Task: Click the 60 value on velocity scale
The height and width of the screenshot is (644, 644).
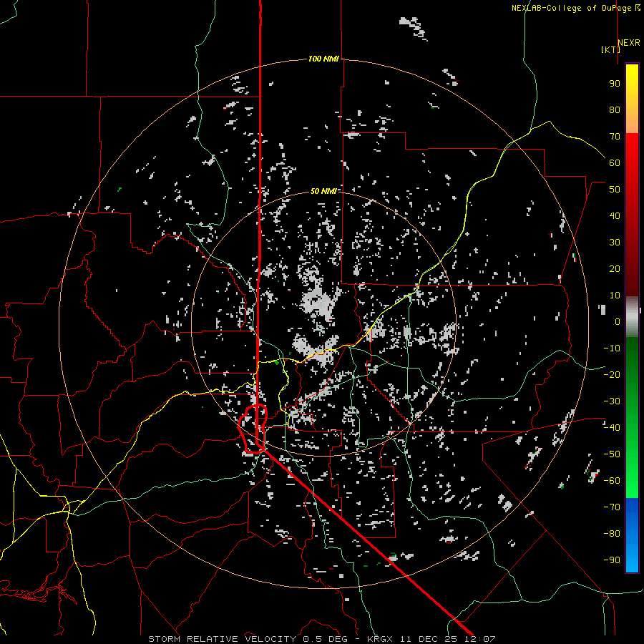Action: point(615,162)
